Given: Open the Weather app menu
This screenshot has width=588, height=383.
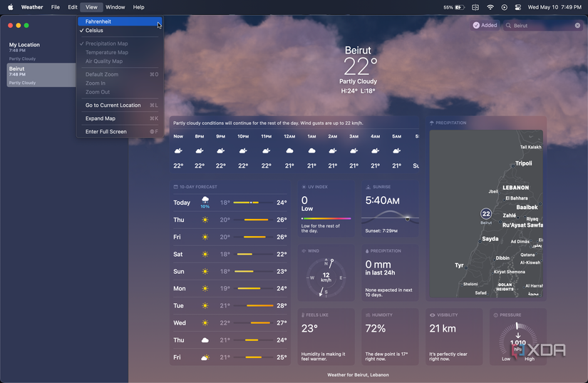Looking at the screenshot, I should 32,7.
